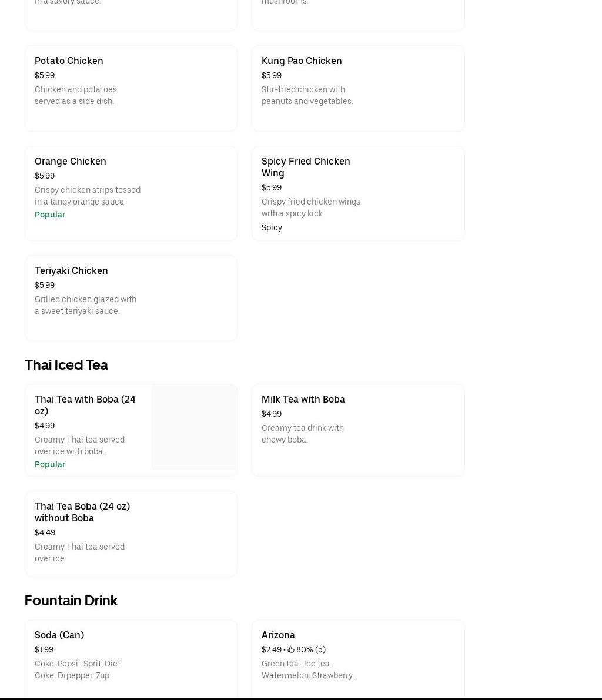Viewport: 602px width, 700px height.
Task: Click the Thai Iced Tea section heading
Action: coord(66,364)
